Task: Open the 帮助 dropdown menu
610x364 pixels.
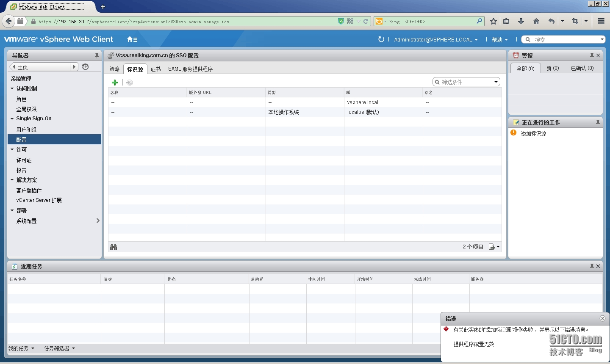Action: 500,39
